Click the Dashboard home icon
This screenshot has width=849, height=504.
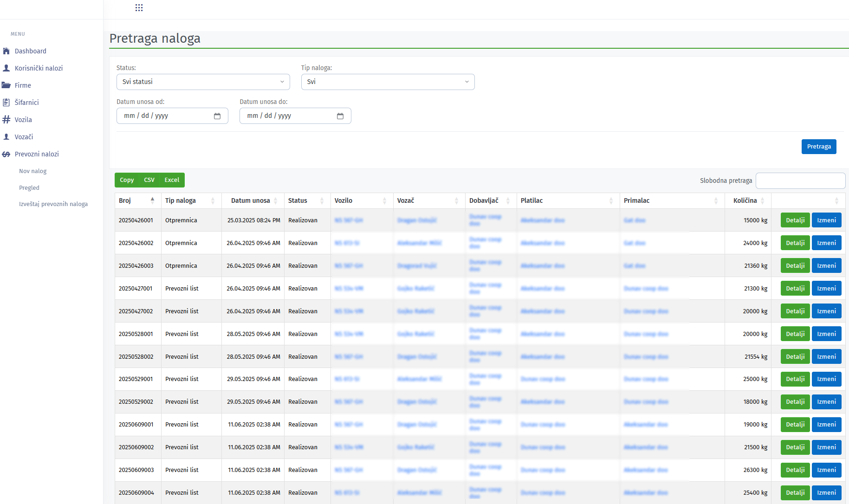[x=6, y=51]
